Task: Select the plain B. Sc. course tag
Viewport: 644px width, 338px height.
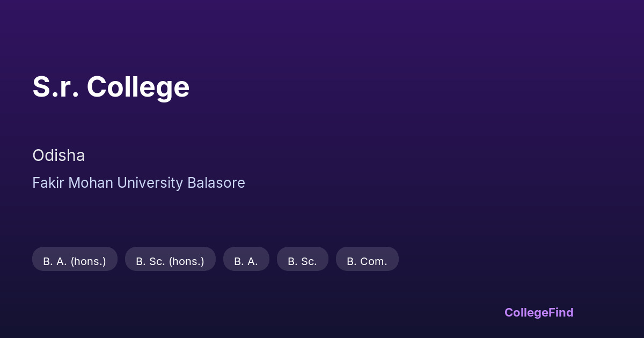Action: click(302, 261)
